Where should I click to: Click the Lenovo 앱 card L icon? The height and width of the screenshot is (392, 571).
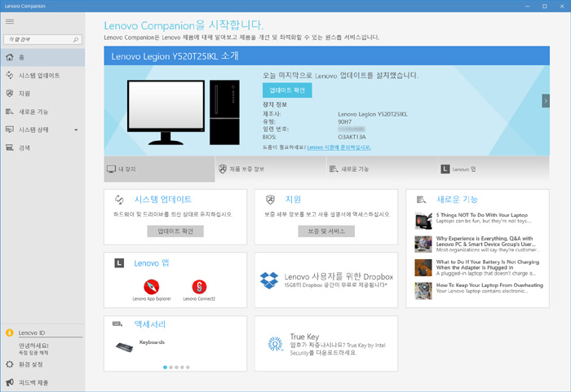(119, 262)
